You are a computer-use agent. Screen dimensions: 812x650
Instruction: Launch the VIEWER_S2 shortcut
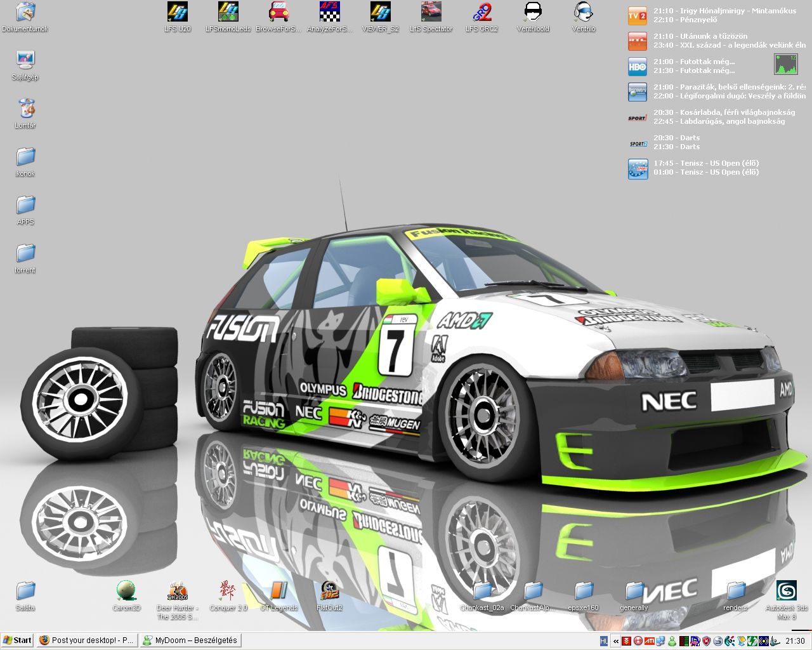[x=381, y=17]
